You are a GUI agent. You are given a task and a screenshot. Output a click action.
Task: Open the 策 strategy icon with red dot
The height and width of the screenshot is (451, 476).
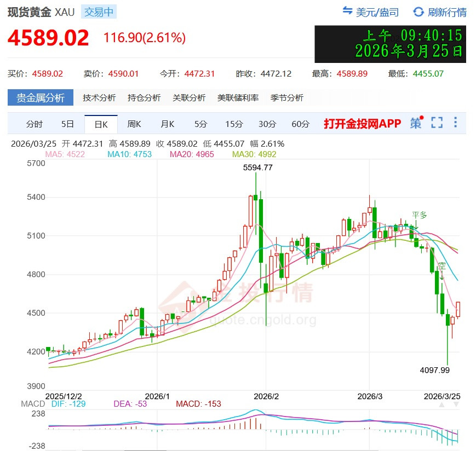point(416,123)
